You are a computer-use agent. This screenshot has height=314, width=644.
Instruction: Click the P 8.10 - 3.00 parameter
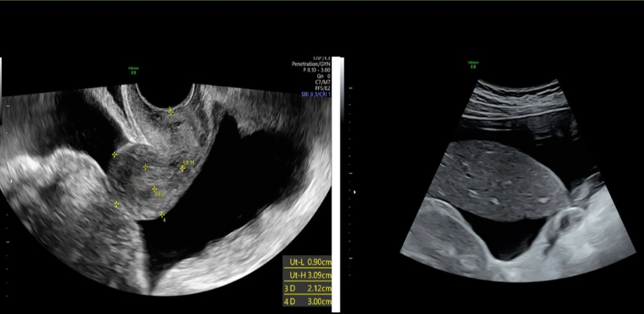pos(316,70)
